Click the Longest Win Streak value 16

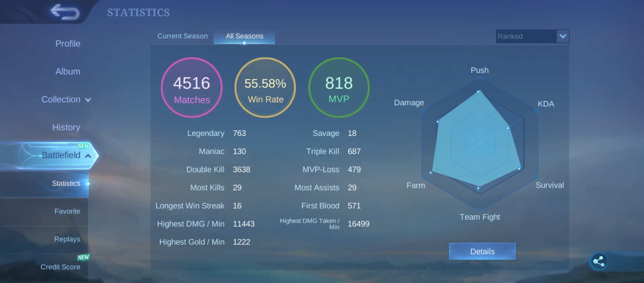[x=237, y=206]
